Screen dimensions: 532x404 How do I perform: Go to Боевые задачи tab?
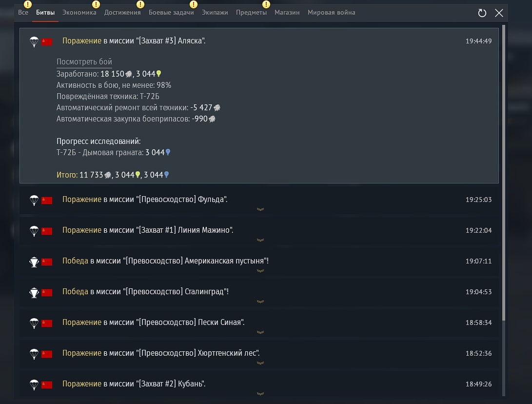171,13
